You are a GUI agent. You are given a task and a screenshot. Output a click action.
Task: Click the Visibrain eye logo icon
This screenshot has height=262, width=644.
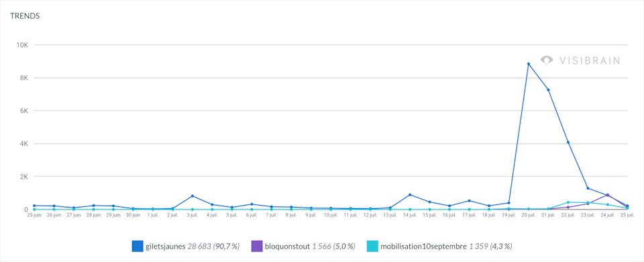[547, 60]
